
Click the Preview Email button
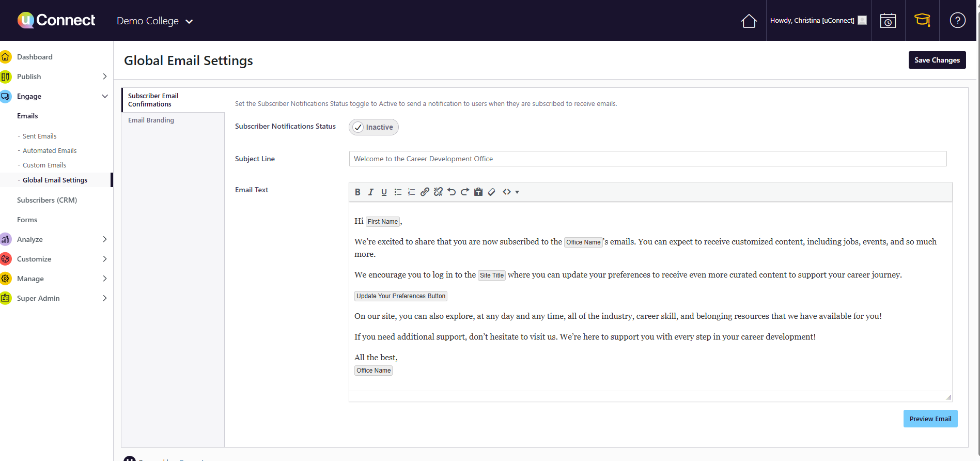point(930,419)
